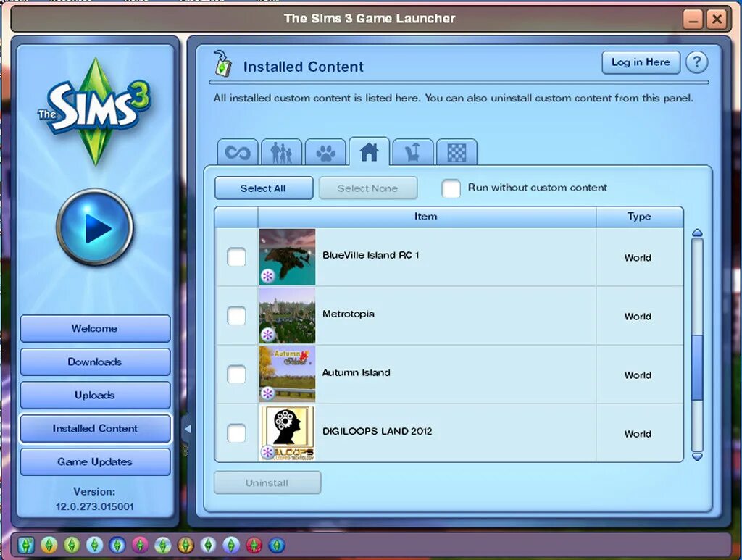Go to the Downloads section
742x560 pixels.
[x=95, y=362]
